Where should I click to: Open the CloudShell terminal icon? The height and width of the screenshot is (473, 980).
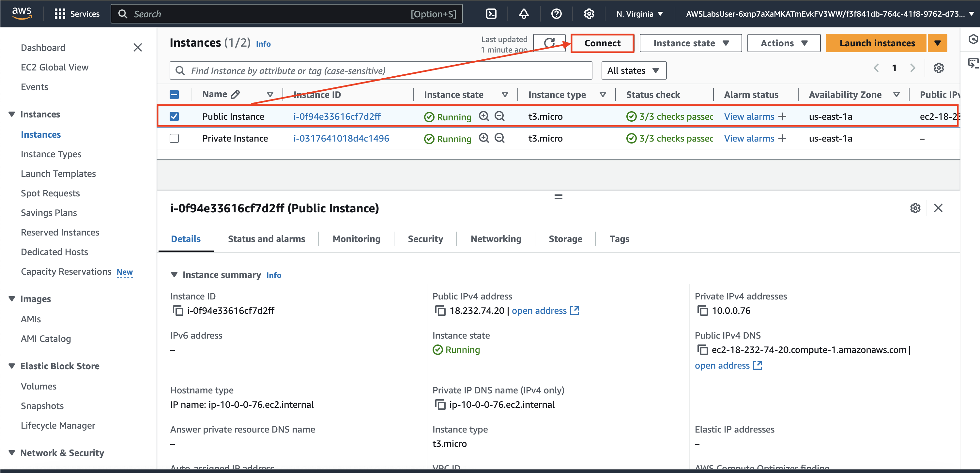[x=491, y=14]
